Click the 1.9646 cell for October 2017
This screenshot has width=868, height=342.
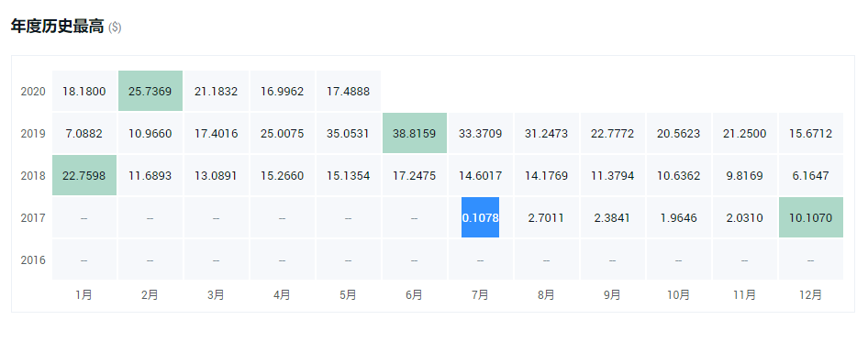679,217
